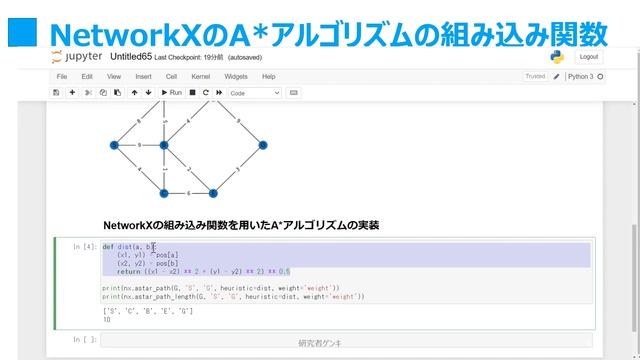Click the empty code cell input area

pos(346,340)
